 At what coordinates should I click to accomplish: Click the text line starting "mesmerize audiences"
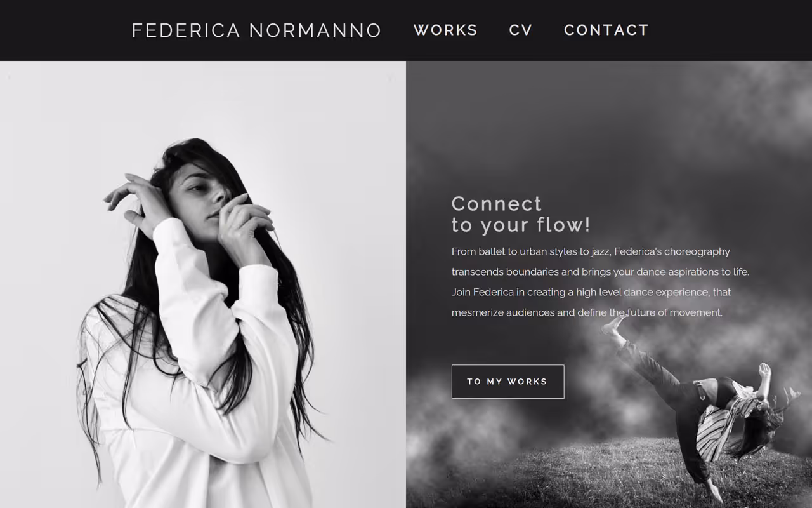tap(587, 312)
